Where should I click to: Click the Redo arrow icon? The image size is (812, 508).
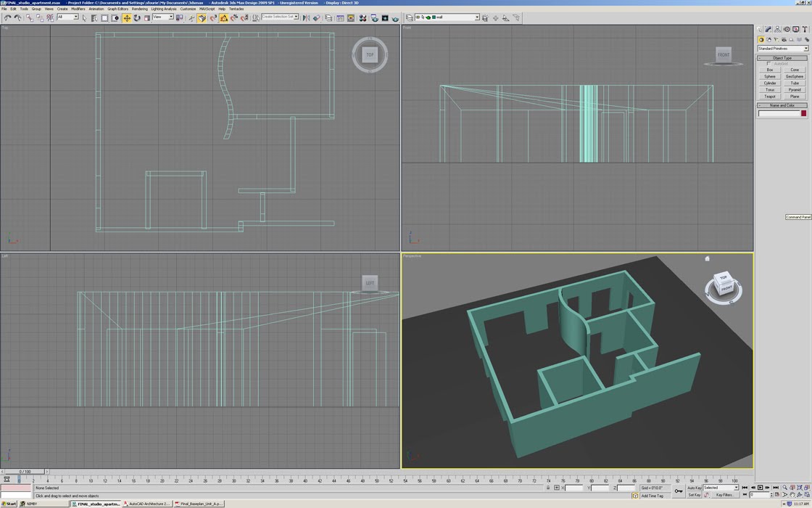click(17, 17)
